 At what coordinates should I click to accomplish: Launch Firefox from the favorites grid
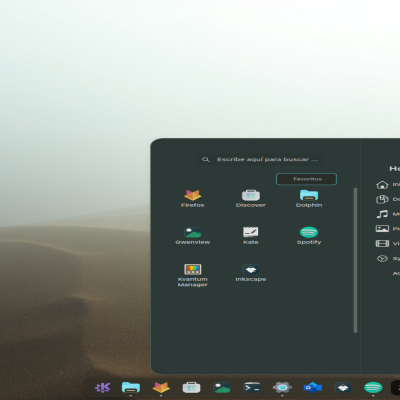pyautogui.click(x=193, y=198)
